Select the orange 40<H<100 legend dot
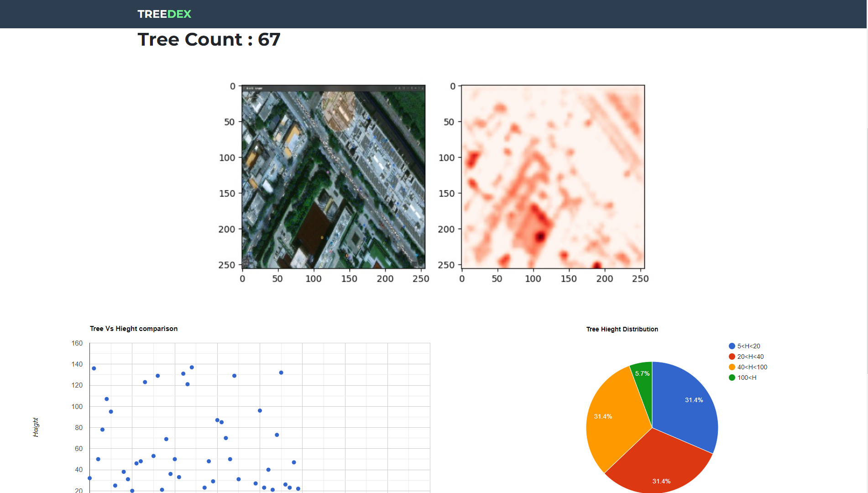868x493 pixels. click(732, 367)
